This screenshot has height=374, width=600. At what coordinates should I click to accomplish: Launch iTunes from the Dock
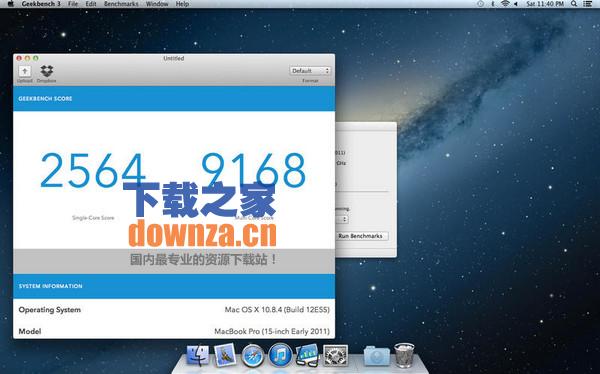pos(280,355)
